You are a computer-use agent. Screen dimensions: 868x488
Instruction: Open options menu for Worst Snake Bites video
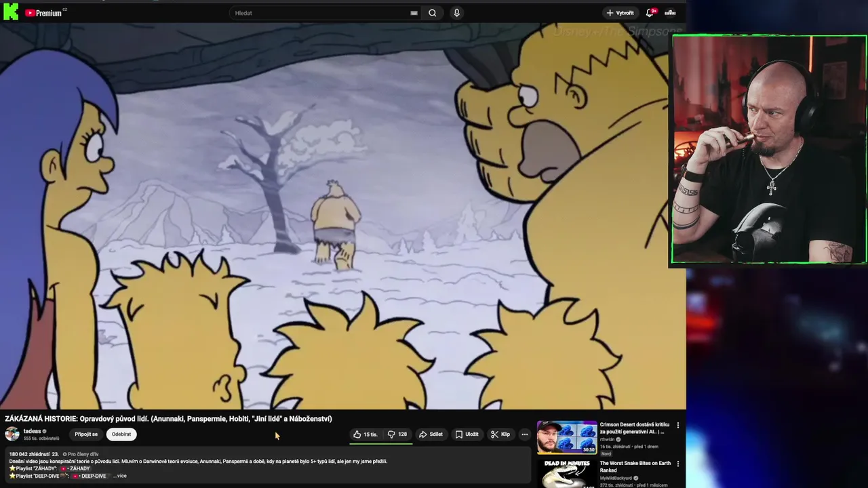pyautogui.click(x=677, y=464)
